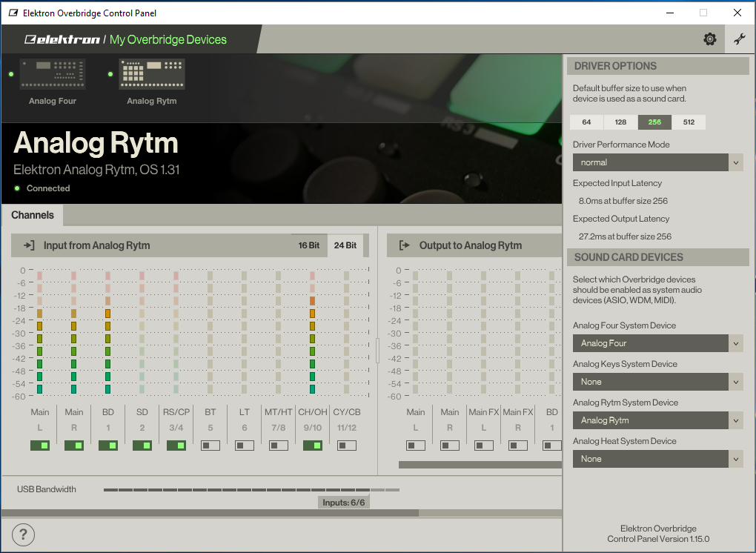Click the Input from Analog Rytm arrow icon
The width and height of the screenshot is (756, 553).
click(x=30, y=245)
